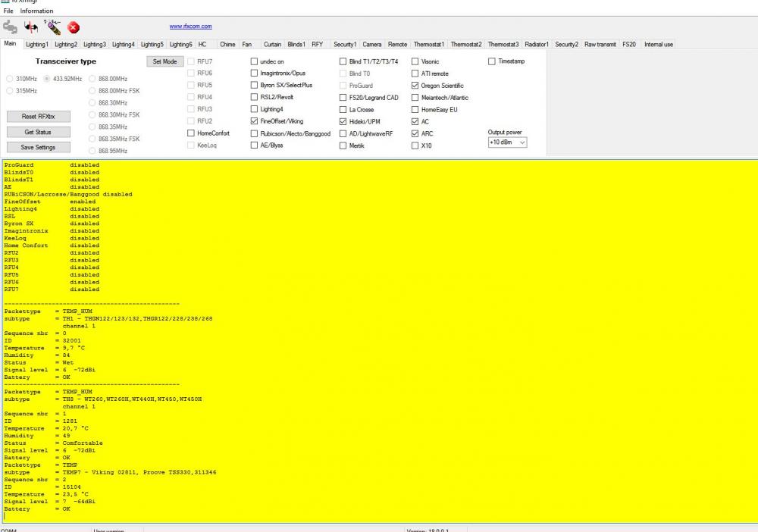Disable the Oregon Scientific checkbox
This screenshot has width=758, height=532.
point(415,86)
